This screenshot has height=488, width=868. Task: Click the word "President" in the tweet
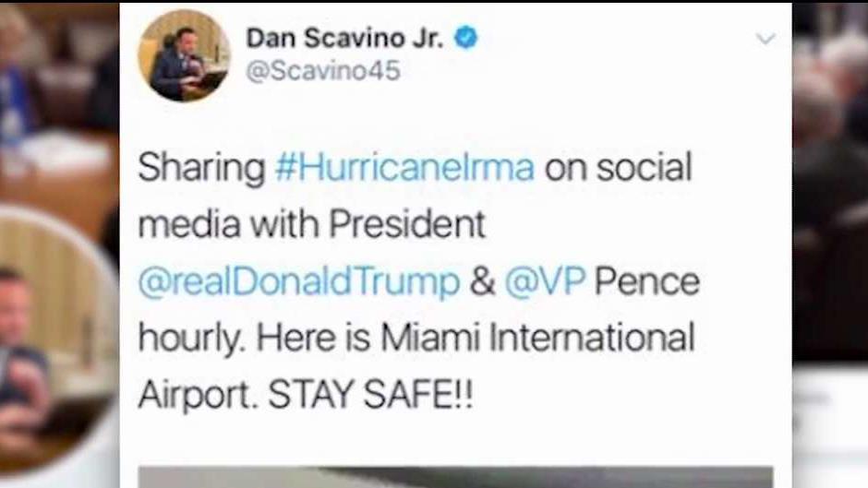[x=407, y=224]
